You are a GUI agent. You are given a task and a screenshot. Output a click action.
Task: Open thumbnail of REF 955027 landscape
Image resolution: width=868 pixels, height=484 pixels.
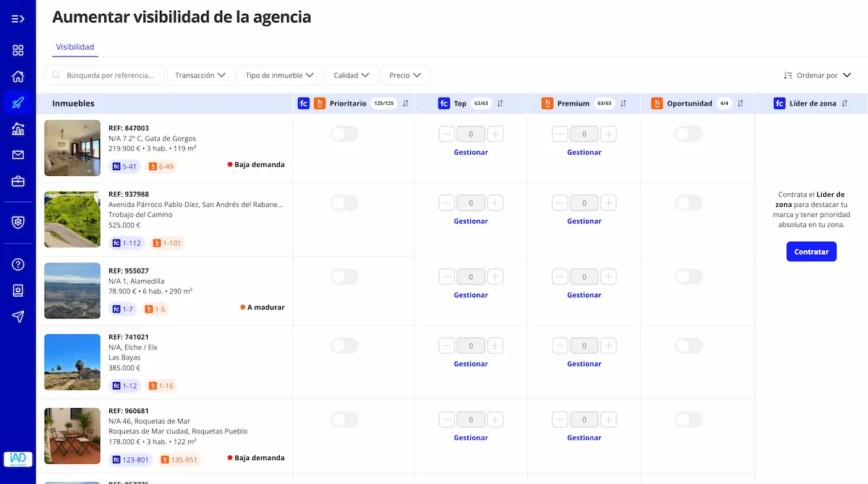pyautogui.click(x=72, y=291)
